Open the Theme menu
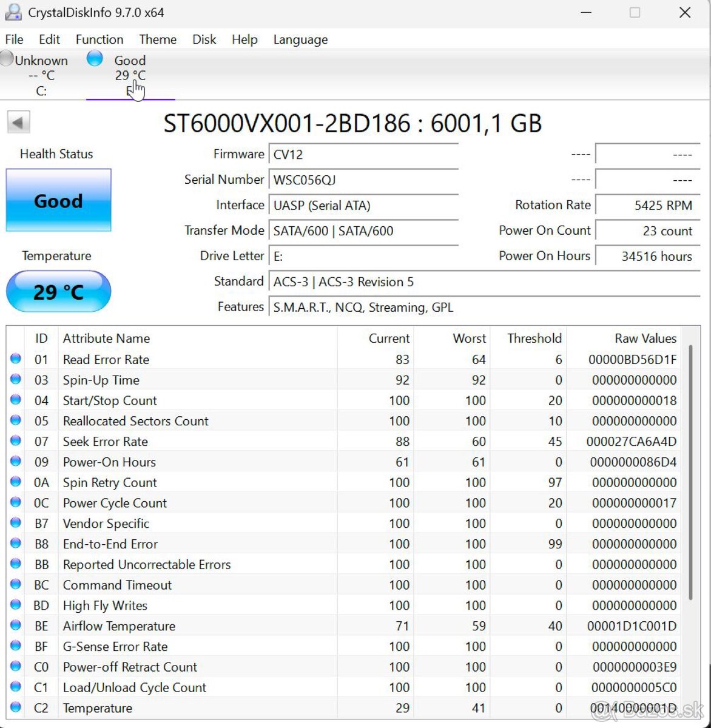 (x=157, y=39)
